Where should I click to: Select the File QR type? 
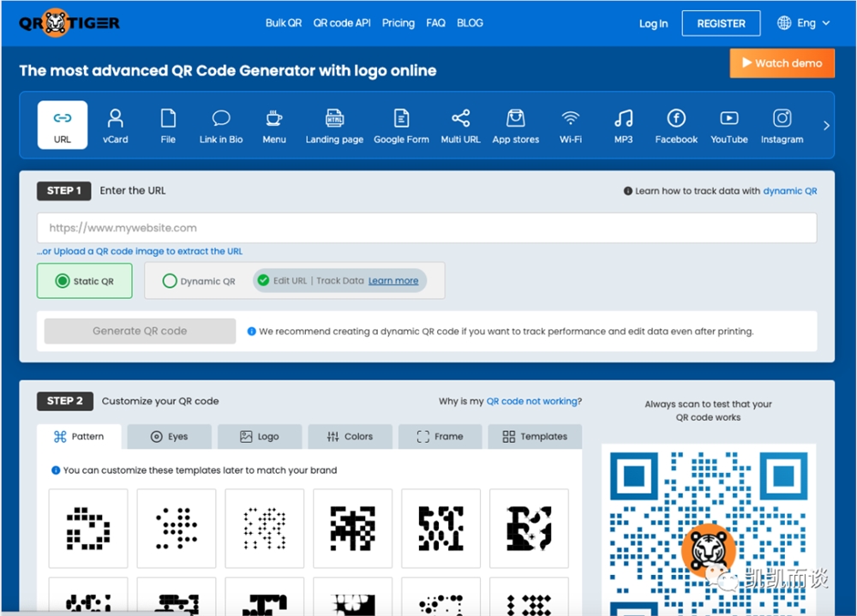click(x=168, y=126)
